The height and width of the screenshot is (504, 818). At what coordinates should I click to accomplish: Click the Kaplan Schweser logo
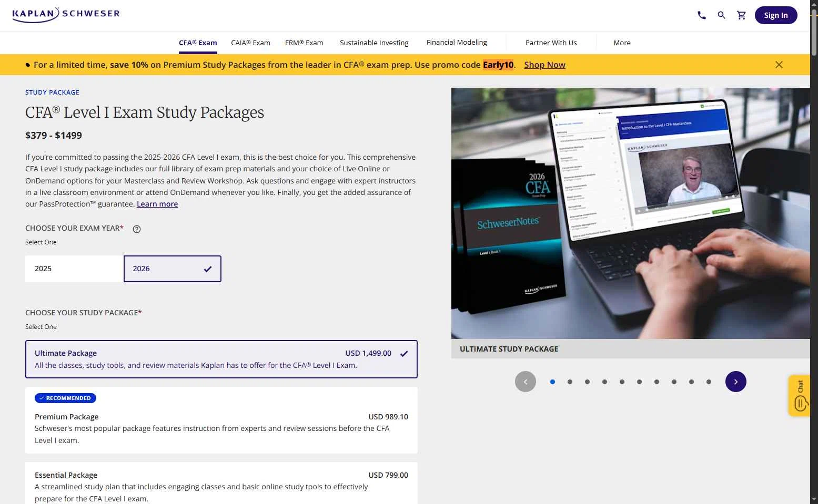click(66, 14)
